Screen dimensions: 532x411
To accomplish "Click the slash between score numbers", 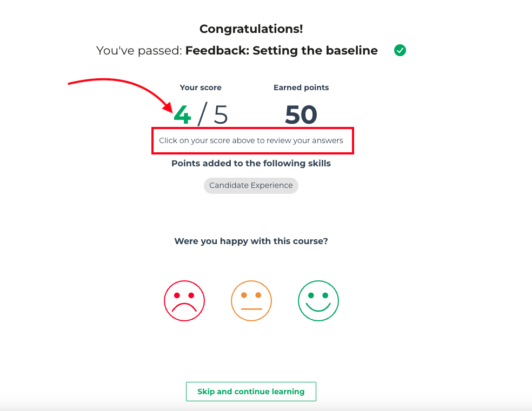I will coord(202,114).
